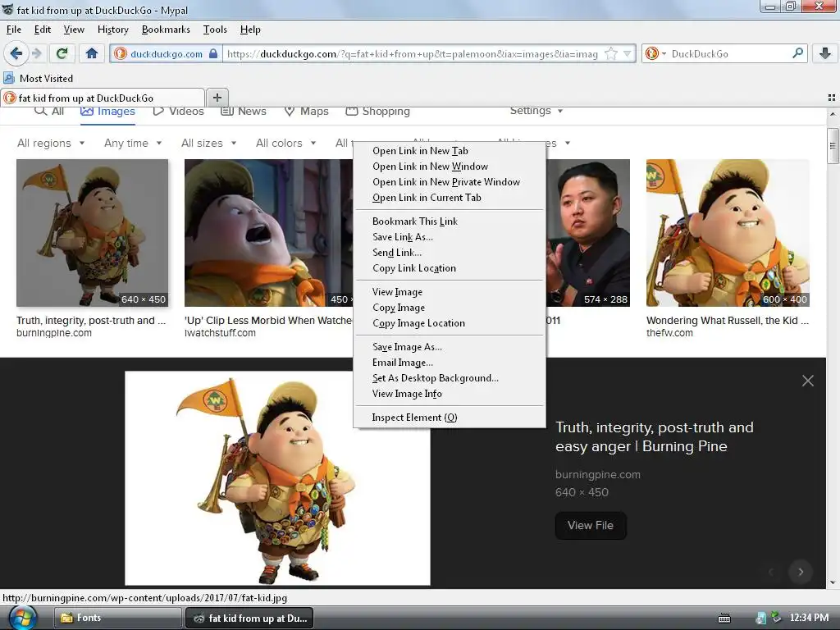Expand the All sizes filter
The width and height of the screenshot is (840, 630).
209,143
